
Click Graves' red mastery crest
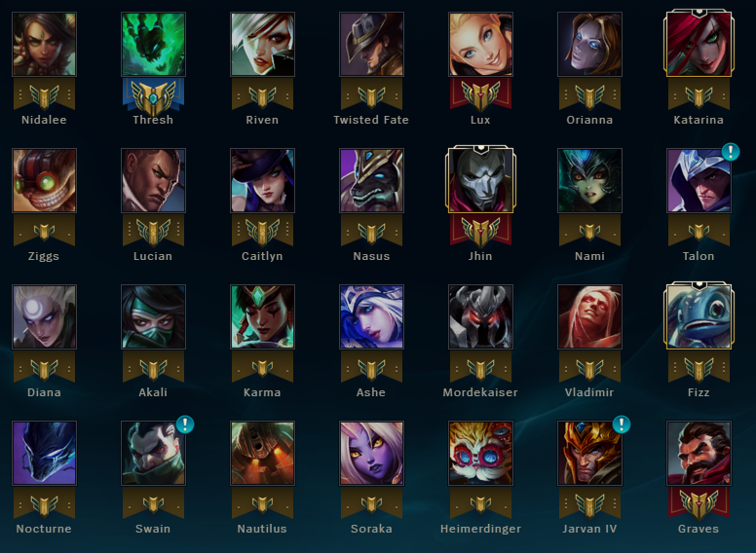tap(699, 504)
